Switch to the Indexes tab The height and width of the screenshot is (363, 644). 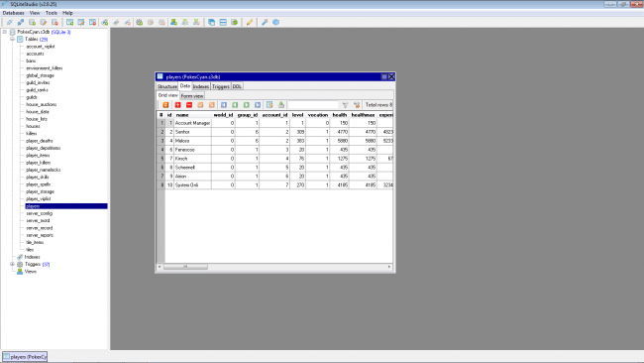coord(201,86)
